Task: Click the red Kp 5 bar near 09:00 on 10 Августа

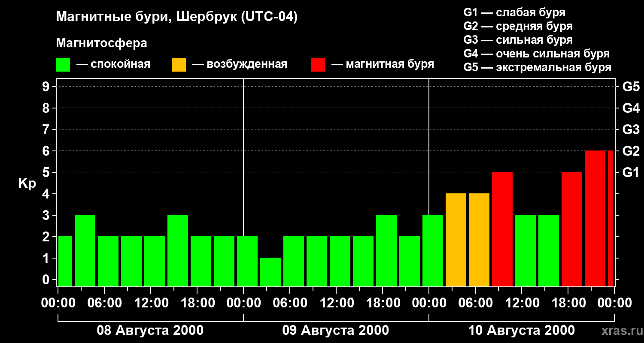Action: [502, 229]
